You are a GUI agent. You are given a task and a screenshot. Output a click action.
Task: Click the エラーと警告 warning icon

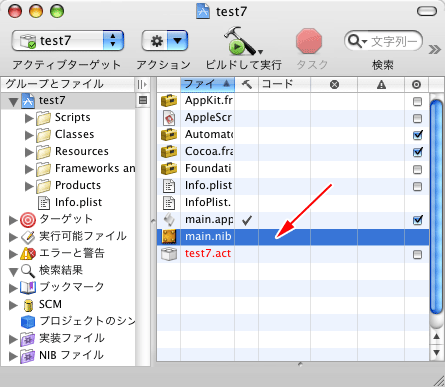28,254
